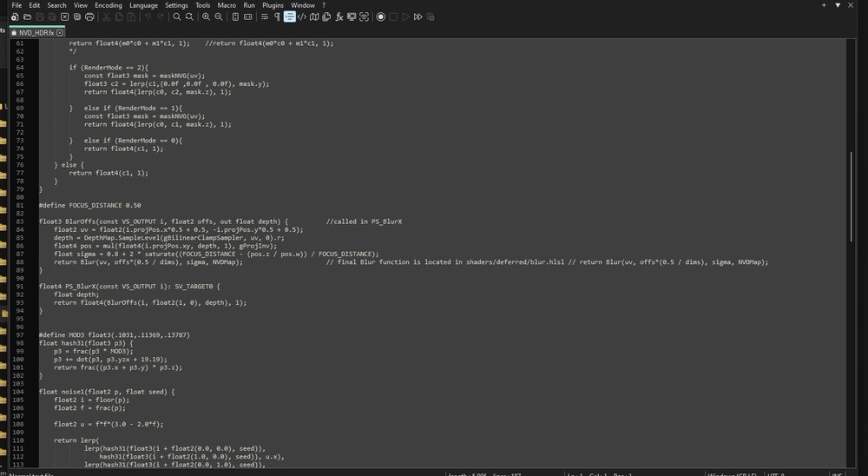Open the Search menu
The height and width of the screenshot is (476, 868).
pos(57,5)
